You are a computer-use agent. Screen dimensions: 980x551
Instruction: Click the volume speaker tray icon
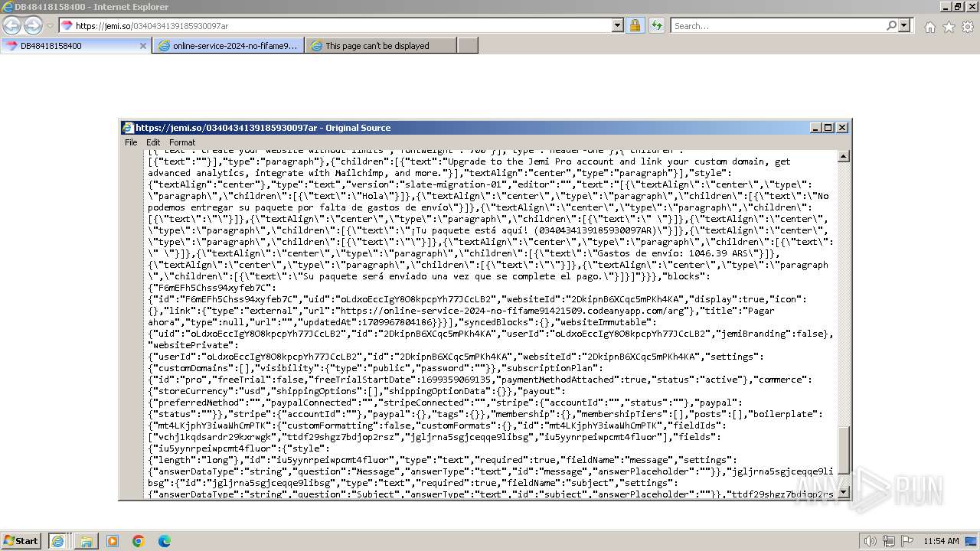871,541
